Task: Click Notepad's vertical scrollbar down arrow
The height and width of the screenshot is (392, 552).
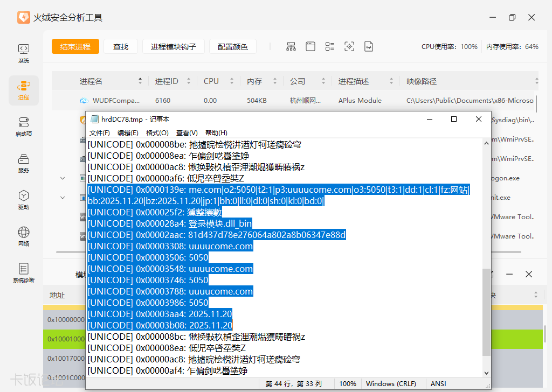Action: pos(487,373)
